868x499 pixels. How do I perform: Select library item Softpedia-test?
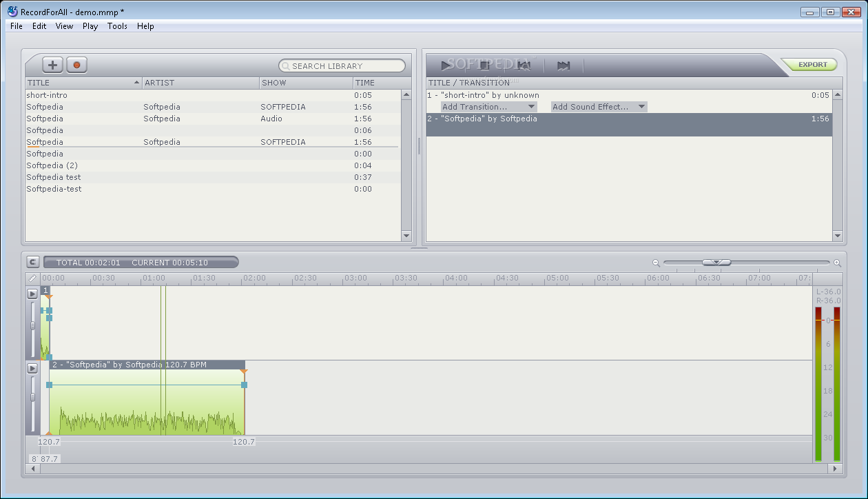(213, 189)
